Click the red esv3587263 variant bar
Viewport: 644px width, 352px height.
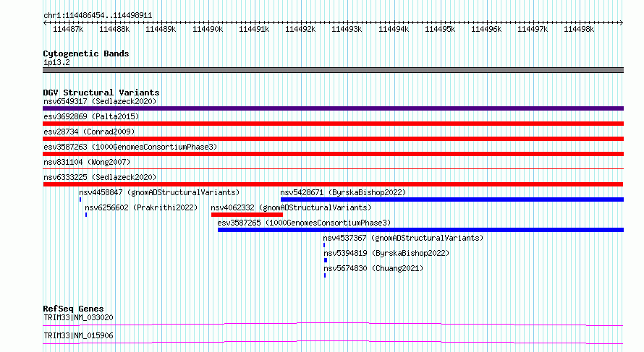[333, 154]
